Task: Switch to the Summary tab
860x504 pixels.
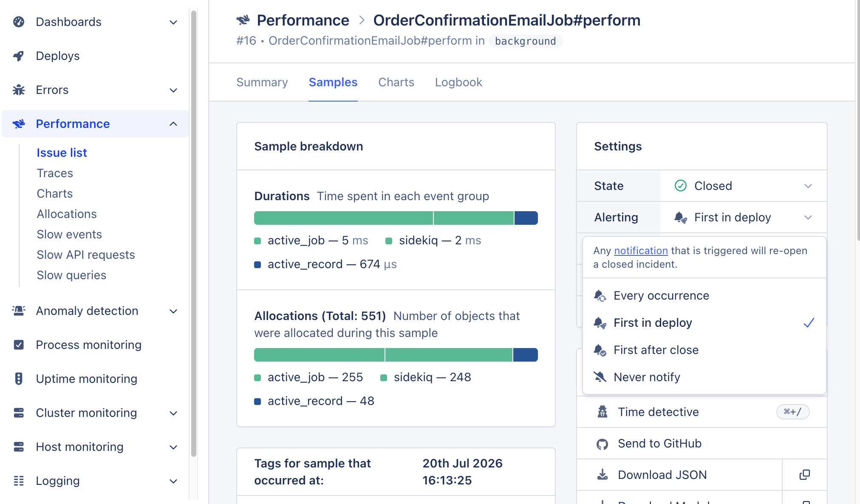Action: [x=262, y=82]
